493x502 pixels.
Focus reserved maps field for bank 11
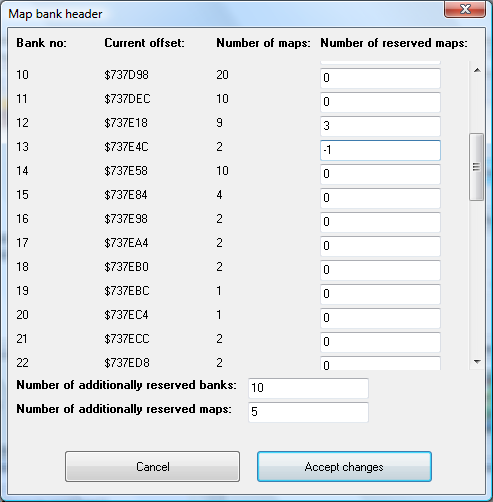point(380,102)
